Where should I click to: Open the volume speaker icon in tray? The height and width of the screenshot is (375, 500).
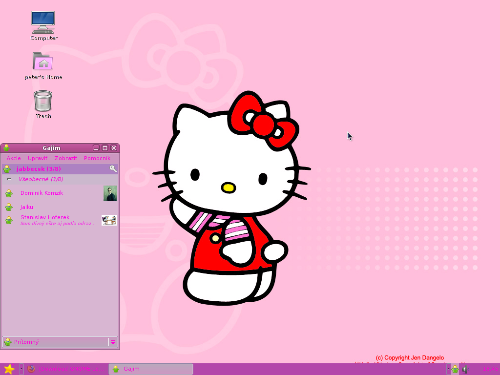coord(465,369)
